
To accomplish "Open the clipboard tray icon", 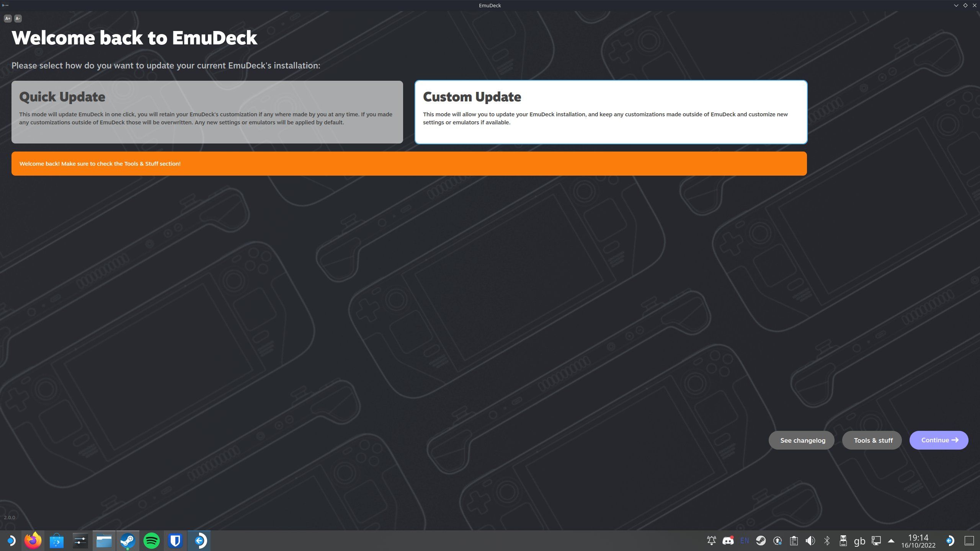I will pyautogui.click(x=794, y=541).
